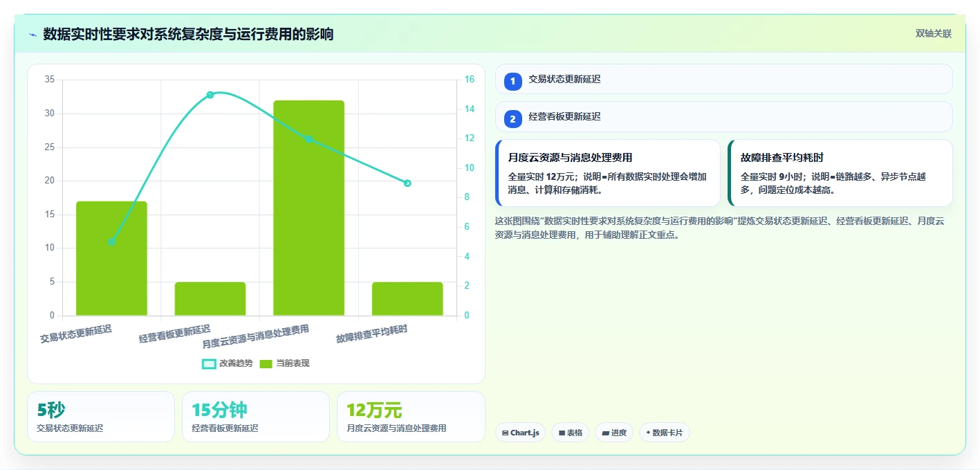Screen dimensions: 980x470
Task: Click the trend line point at 9
Action: coord(407,183)
